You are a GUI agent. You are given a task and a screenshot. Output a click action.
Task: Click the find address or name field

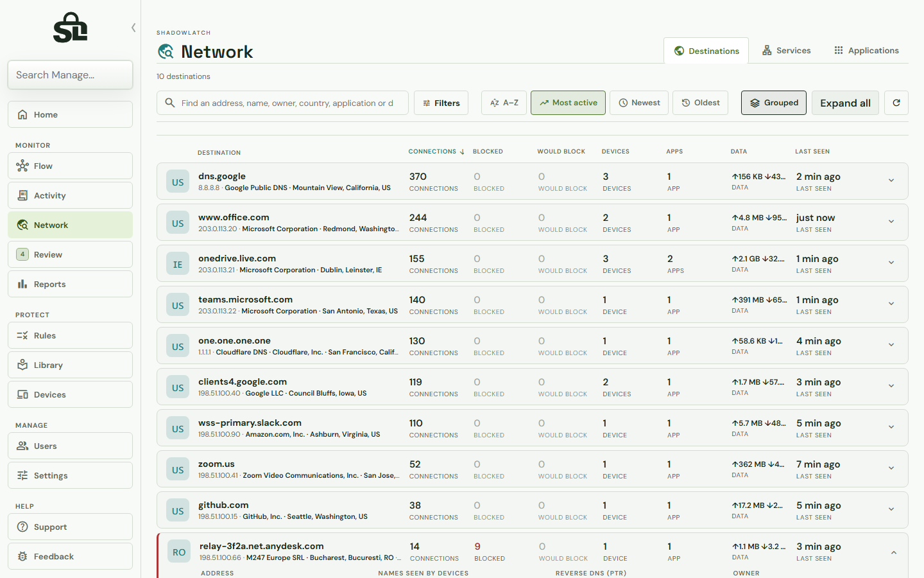coord(282,103)
